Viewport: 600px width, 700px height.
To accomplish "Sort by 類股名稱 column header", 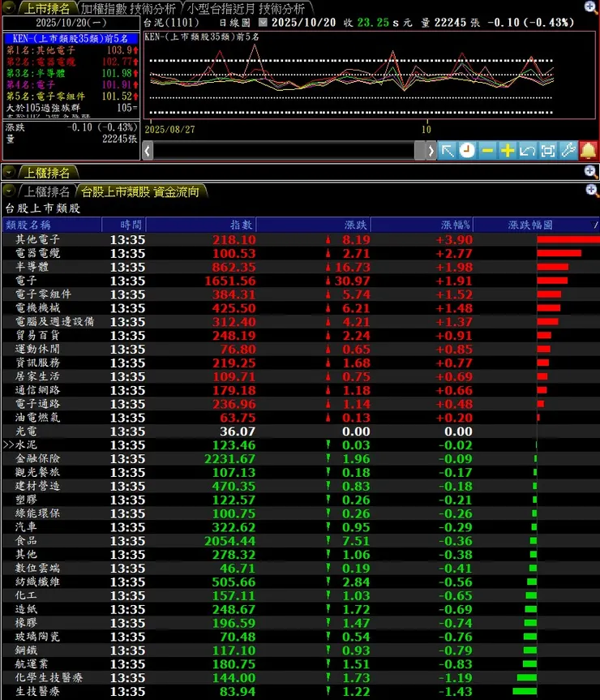I will pos(52,225).
